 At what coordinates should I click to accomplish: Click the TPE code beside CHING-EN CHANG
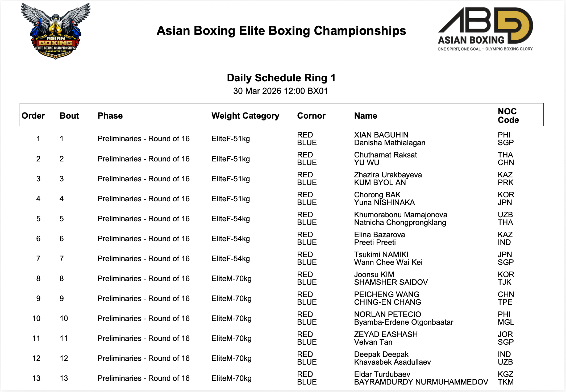point(505,302)
